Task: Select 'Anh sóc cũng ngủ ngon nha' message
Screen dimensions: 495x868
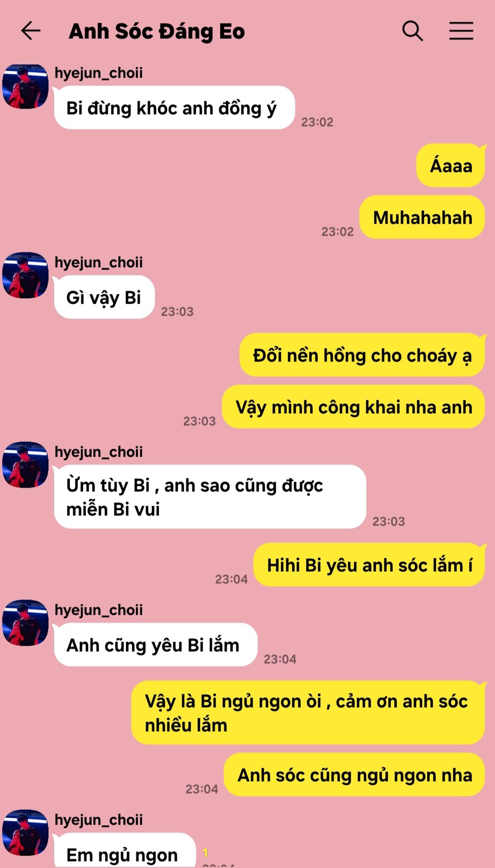Action: (x=355, y=775)
